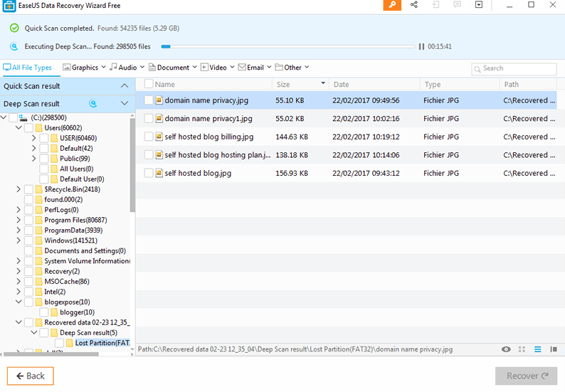
Task: Open the feedback chat icon
Action: pyautogui.click(x=458, y=5)
